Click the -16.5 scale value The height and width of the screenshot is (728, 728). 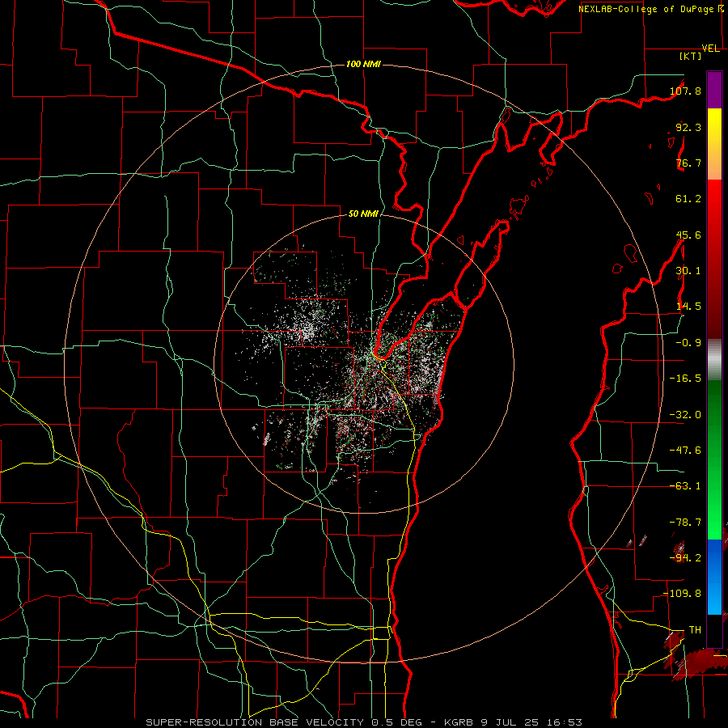pos(685,379)
